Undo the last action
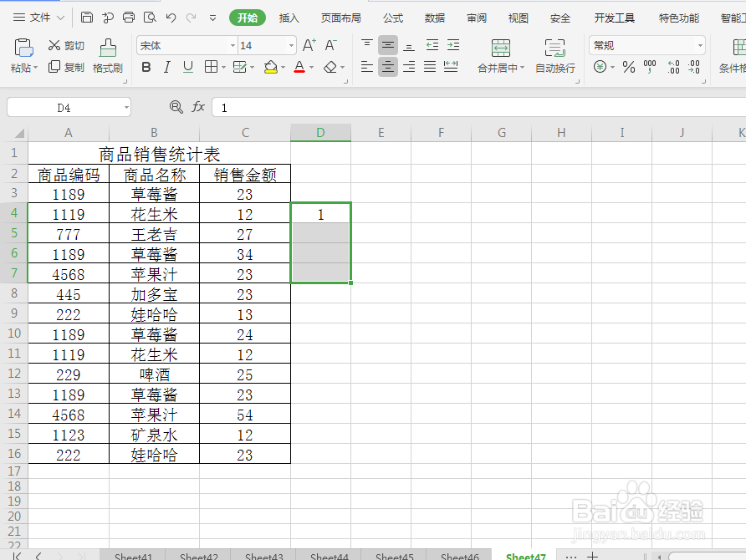Screen dimensions: 746x560 (x=171, y=18)
